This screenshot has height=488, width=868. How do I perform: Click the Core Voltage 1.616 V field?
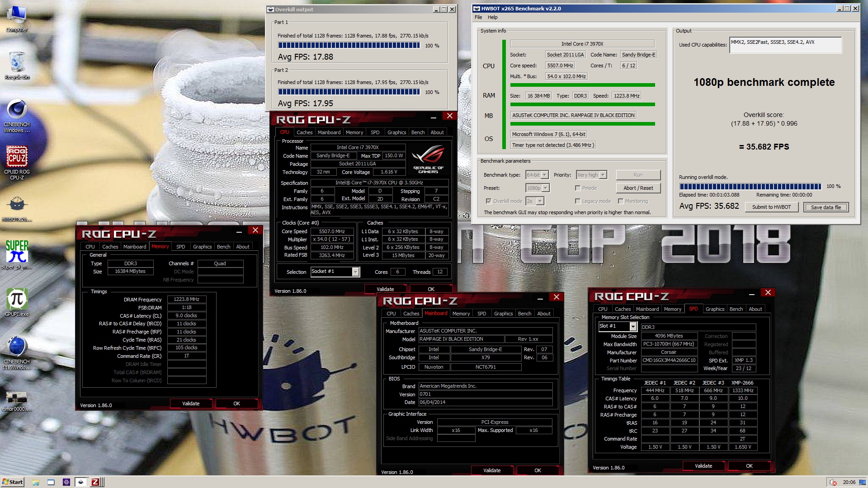389,172
